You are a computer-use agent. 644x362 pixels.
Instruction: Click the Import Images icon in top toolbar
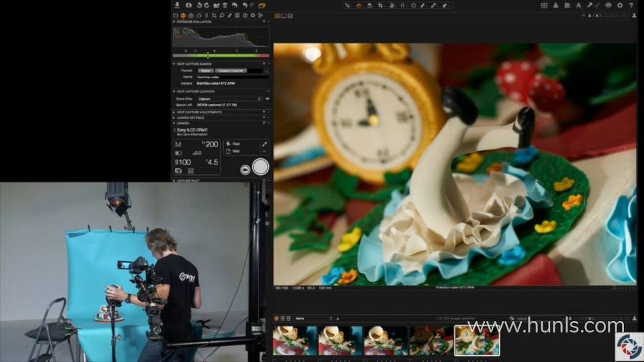(177, 5)
